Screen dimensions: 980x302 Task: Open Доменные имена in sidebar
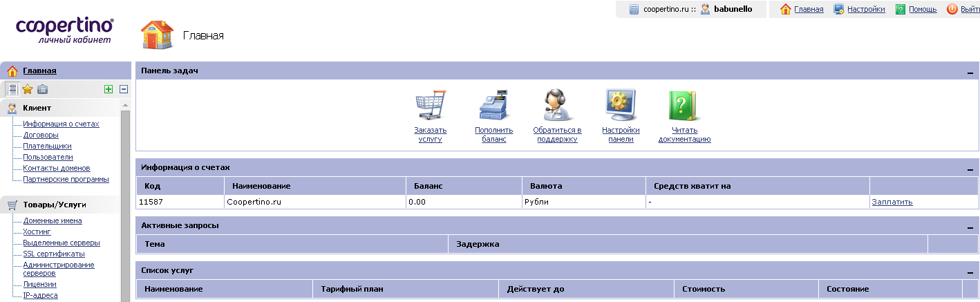click(53, 221)
